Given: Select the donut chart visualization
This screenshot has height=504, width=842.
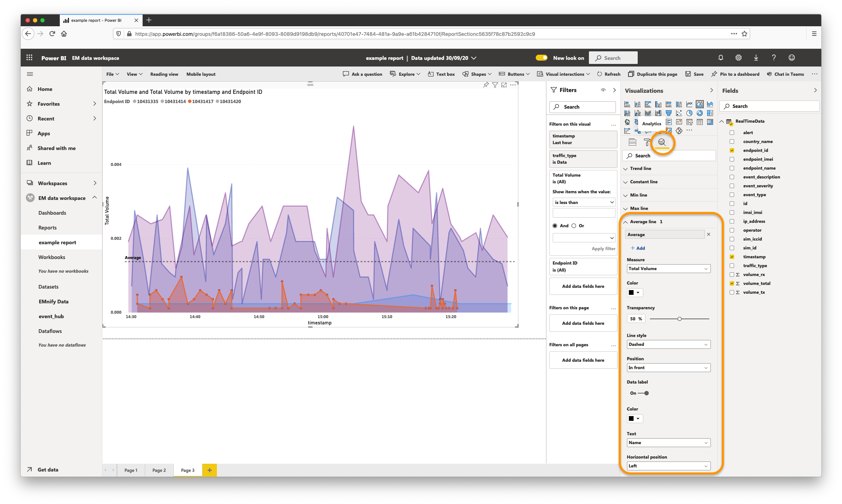Looking at the screenshot, I should click(700, 113).
